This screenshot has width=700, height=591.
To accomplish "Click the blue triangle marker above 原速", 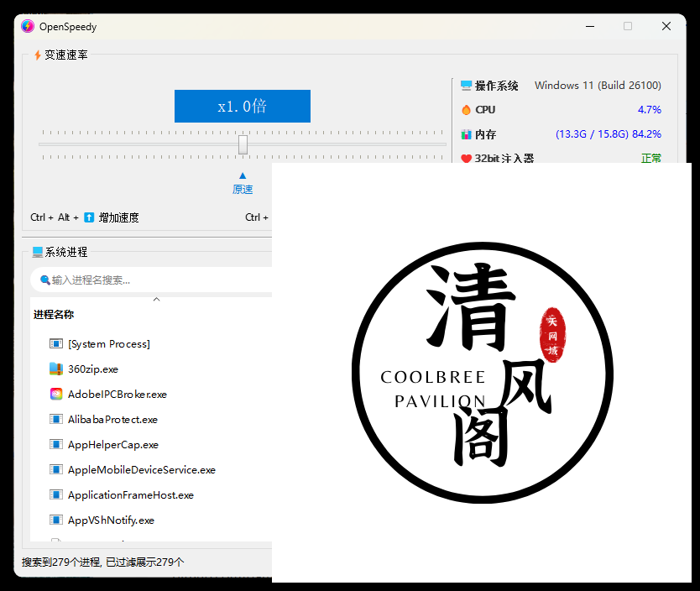I will pyautogui.click(x=243, y=175).
